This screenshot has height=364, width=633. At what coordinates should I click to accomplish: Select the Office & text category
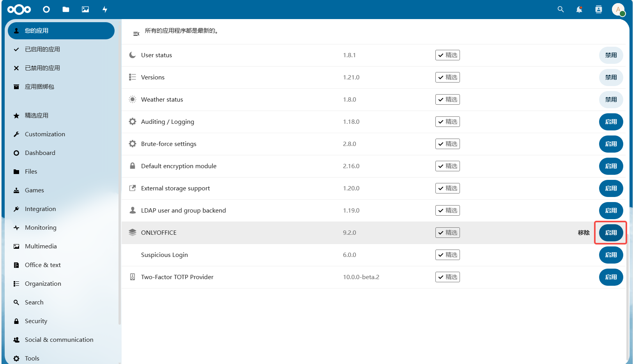tap(43, 265)
